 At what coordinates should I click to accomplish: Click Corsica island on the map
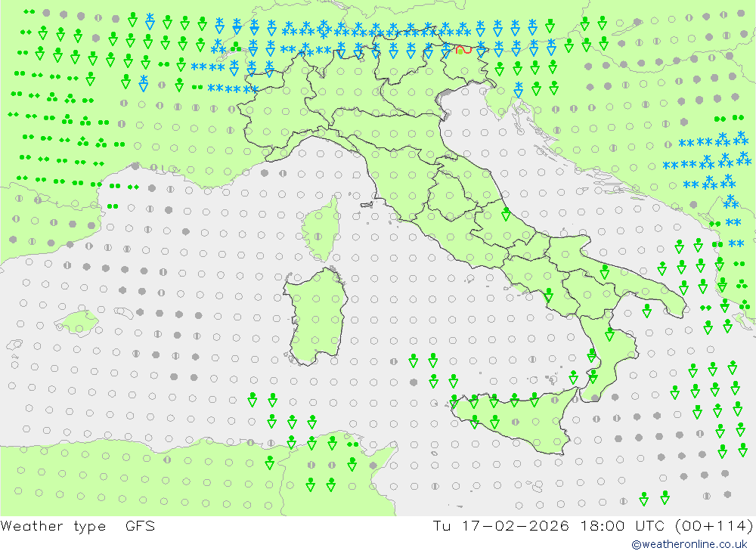point(321,229)
